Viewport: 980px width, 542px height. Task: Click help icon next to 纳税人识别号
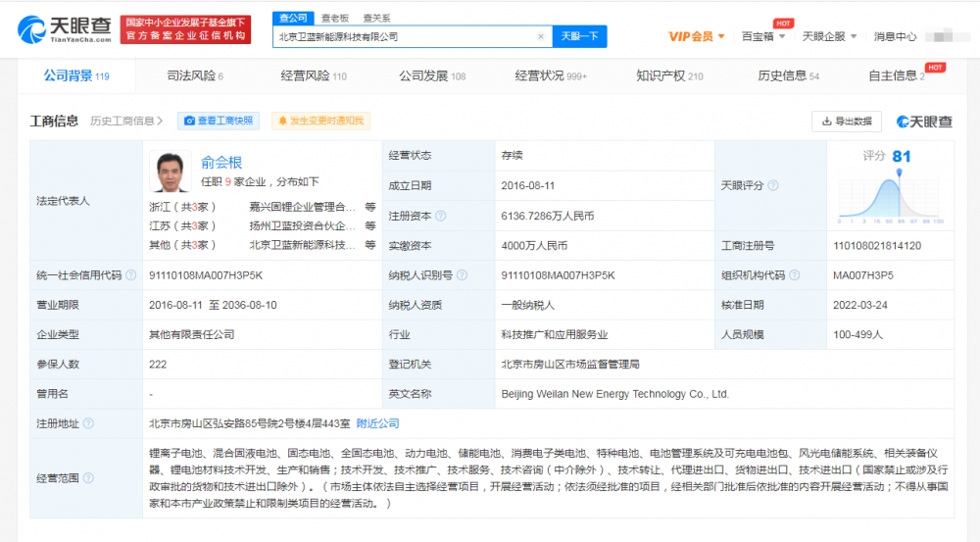pyautogui.click(x=462, y=275)
